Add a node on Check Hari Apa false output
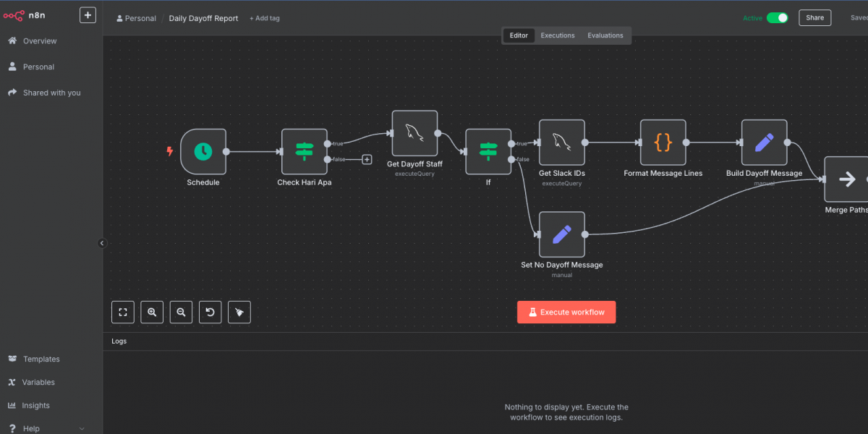The height and width of the screenshot is (434, 868). pos(367,159)
